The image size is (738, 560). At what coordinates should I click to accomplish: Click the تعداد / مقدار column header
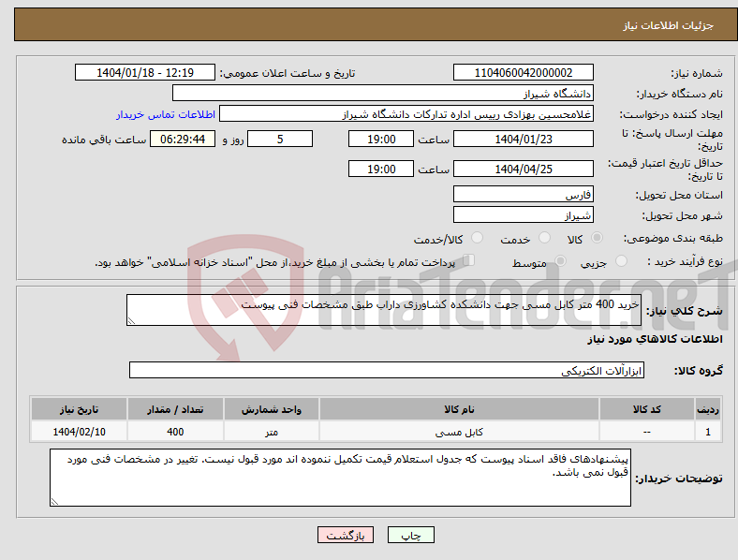pyautogui.click(x=175, y=409)
